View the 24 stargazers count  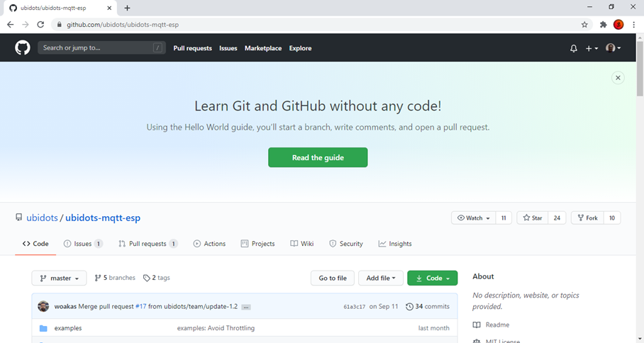(557, 218)
